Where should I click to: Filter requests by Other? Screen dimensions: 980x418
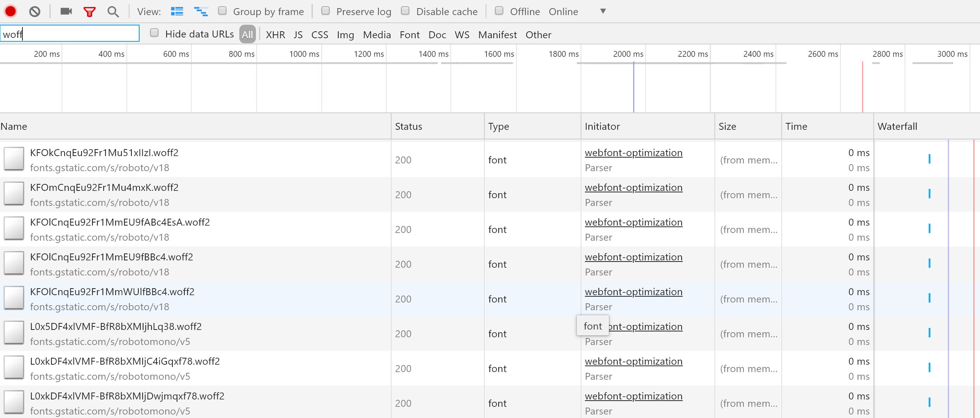(538, 35)
